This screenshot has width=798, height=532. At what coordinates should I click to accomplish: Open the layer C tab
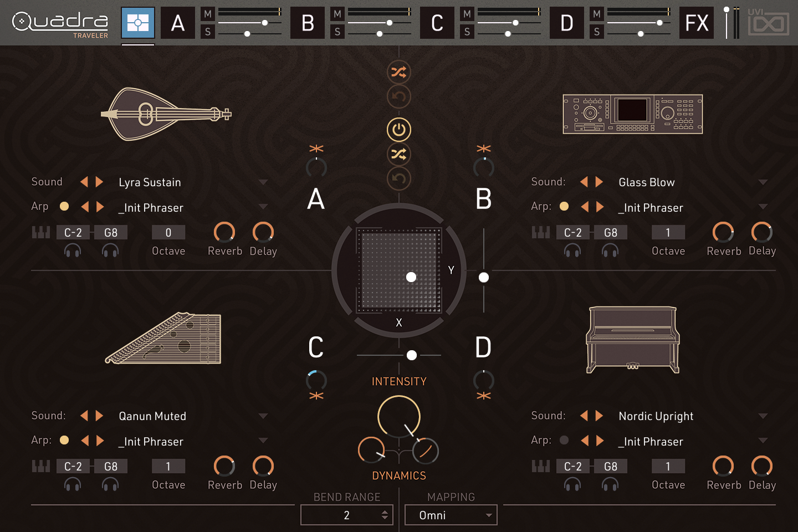pyautogui.click(x=437, y=23)
